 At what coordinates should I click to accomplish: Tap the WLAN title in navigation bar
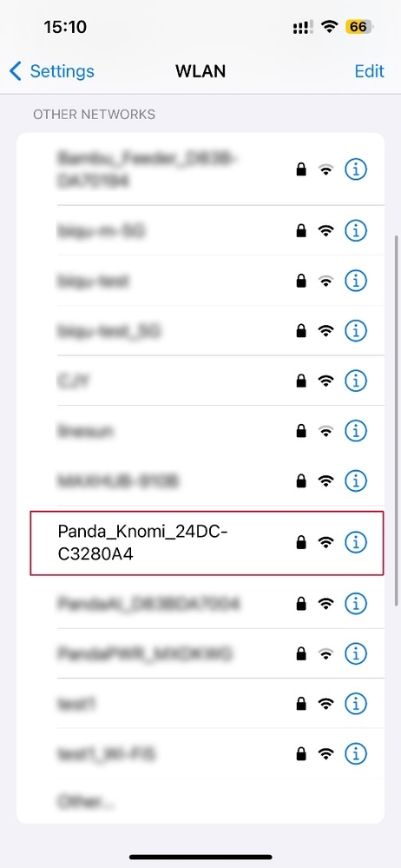(x=200, y=71)
